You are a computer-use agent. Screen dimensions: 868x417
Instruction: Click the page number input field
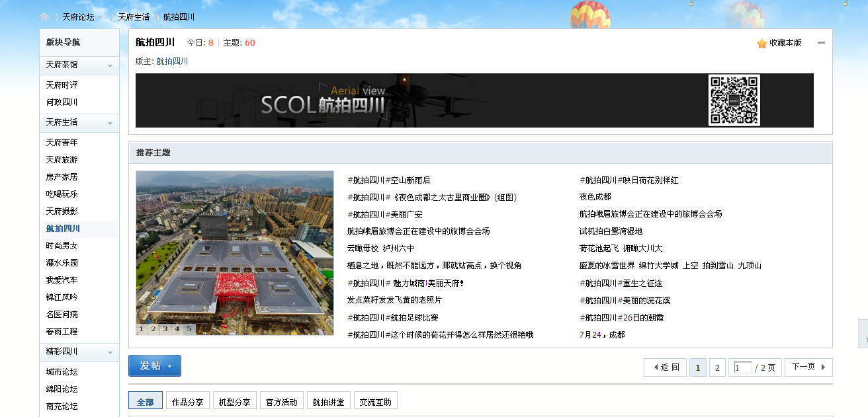[742, 367]
